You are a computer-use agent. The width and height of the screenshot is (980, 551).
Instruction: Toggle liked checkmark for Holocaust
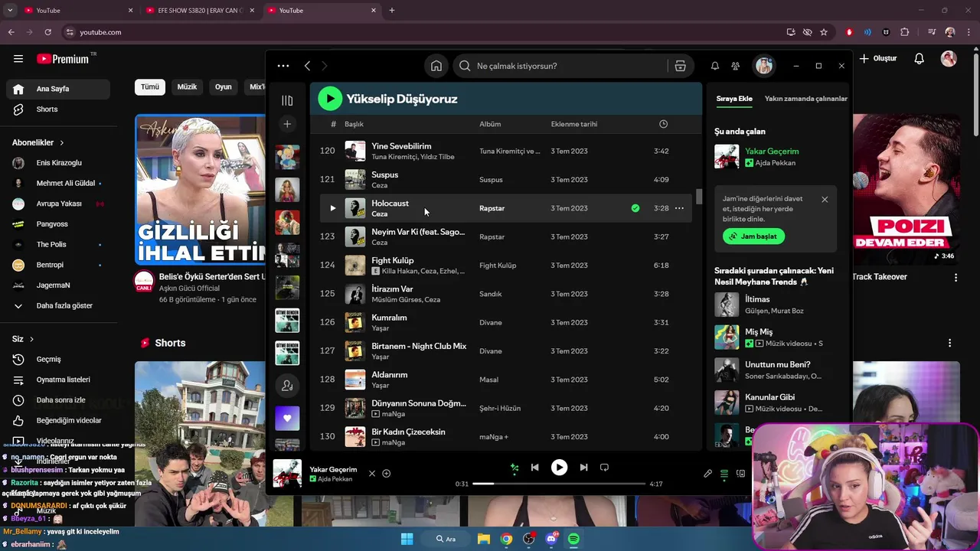click(635, 208)
